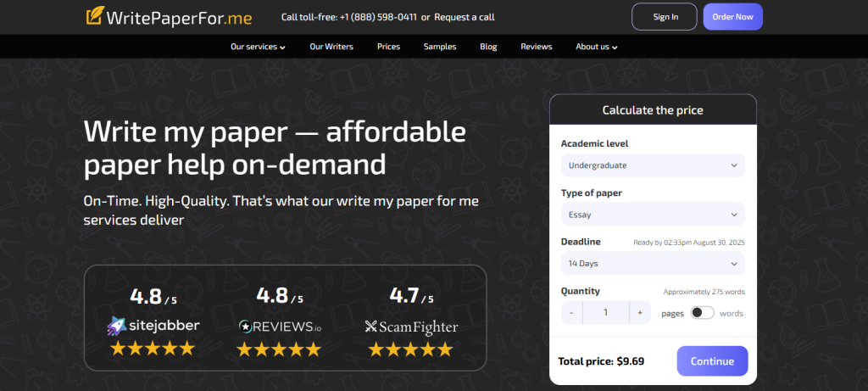Click the 'words' label beside the switch
The image size is (868, 391).
(x=732, y=314)
